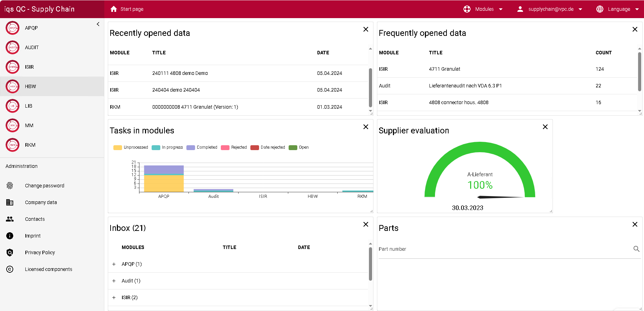
Task: Open the LIB module icon
Action: (13, 106)
